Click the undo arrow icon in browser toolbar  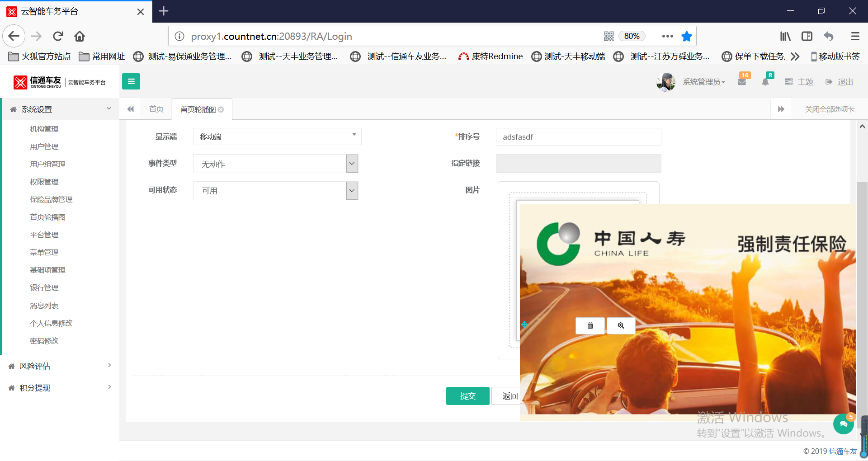[x=829, y=36]
